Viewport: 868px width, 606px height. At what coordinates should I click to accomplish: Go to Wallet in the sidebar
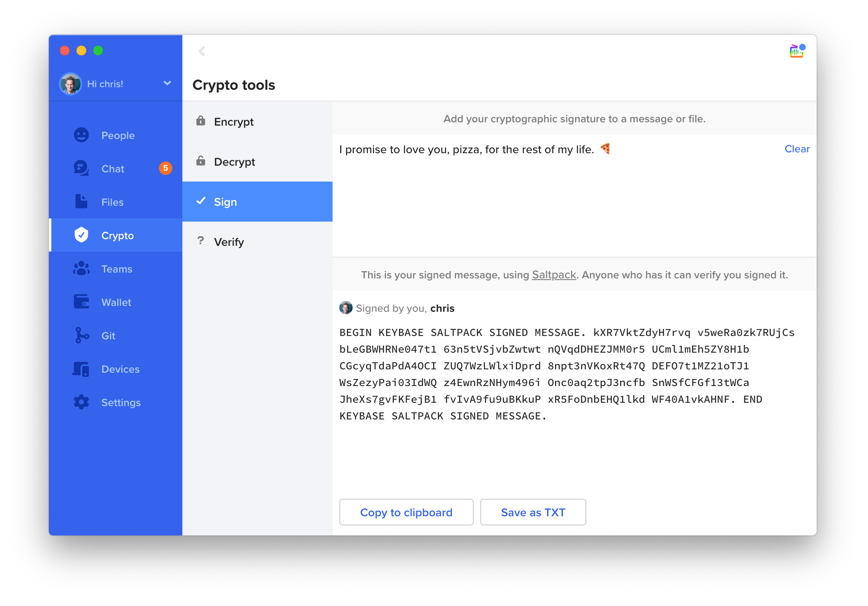point(116,302)
